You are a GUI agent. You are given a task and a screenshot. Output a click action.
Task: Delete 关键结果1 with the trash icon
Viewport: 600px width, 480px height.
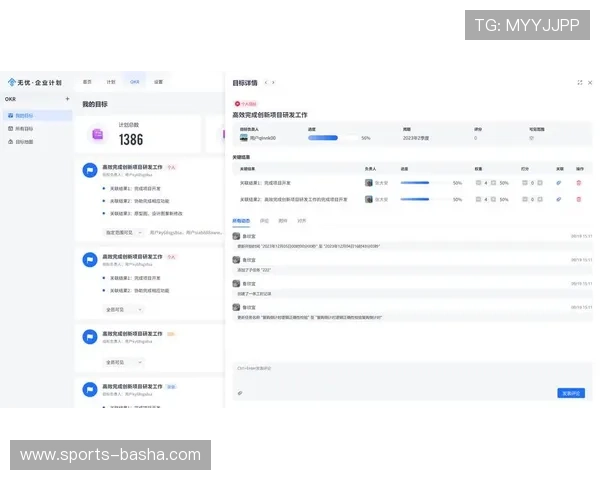[x=579, y=183]
